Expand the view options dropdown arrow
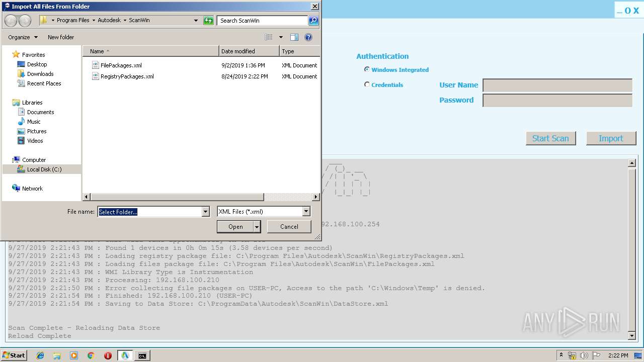The image size is (644, 362). click(281, 37)
